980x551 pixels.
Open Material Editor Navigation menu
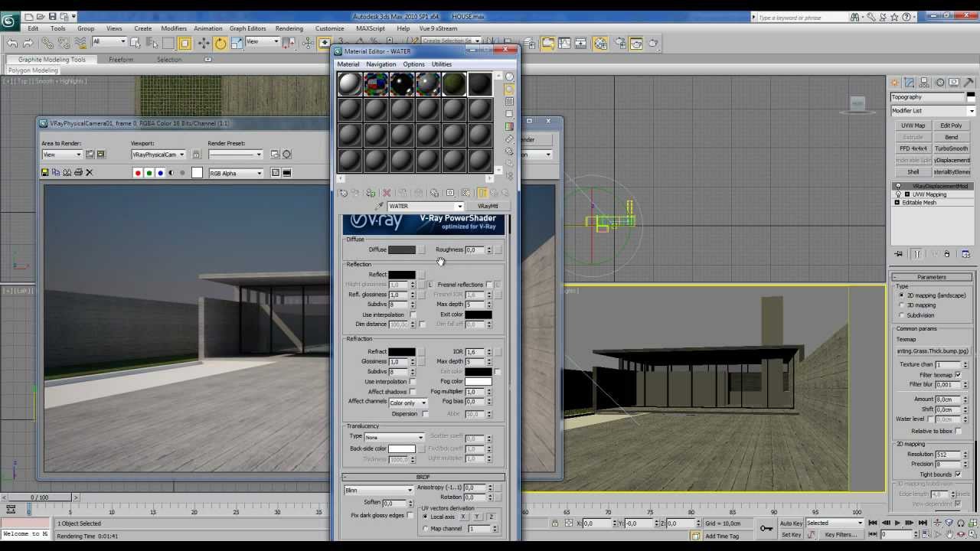pyautogui.click(x=381, y=64)
